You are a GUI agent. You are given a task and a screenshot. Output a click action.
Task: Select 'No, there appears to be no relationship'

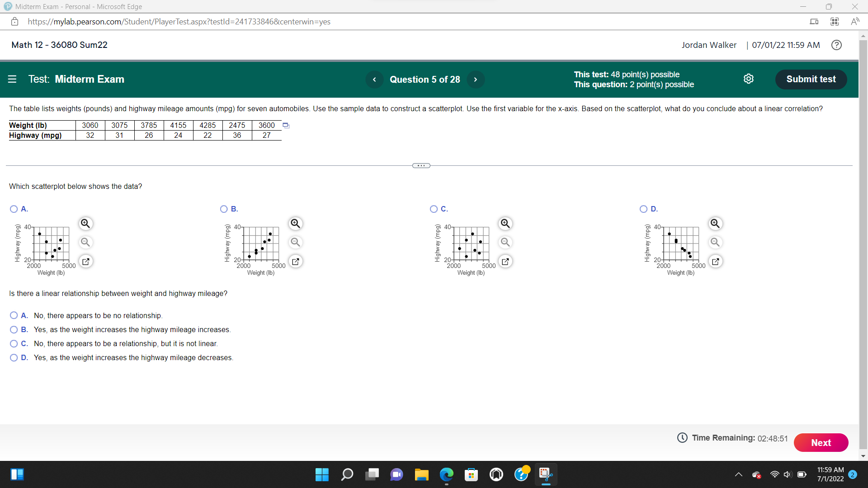click(x=14, y=315)
